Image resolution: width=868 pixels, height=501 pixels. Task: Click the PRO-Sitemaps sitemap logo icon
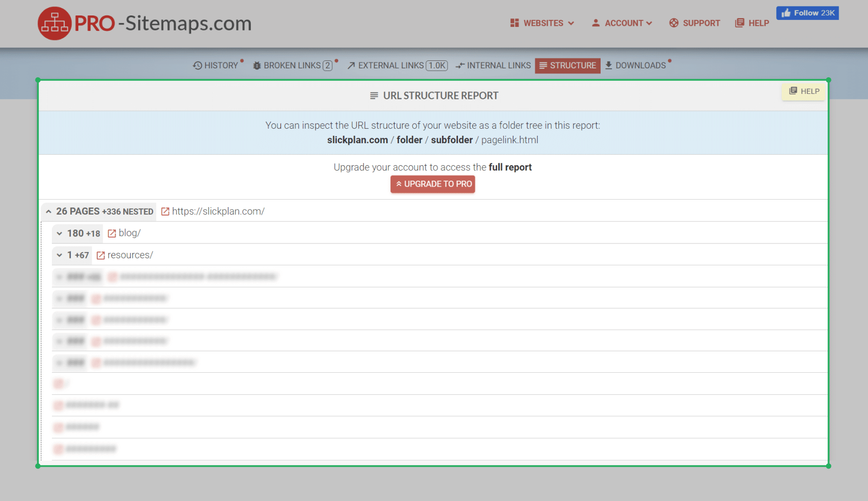pyautogui.click(x=54, y=23)
